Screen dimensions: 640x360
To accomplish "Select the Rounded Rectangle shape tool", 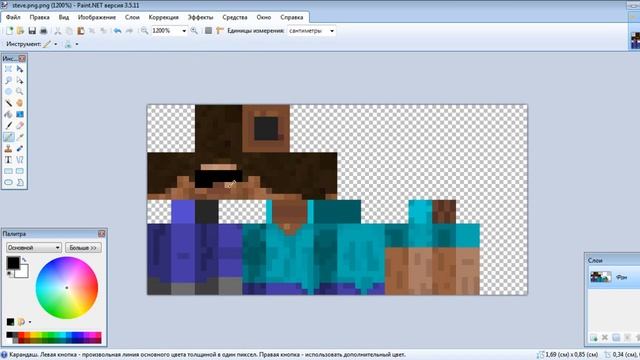I will coord(20,171).
